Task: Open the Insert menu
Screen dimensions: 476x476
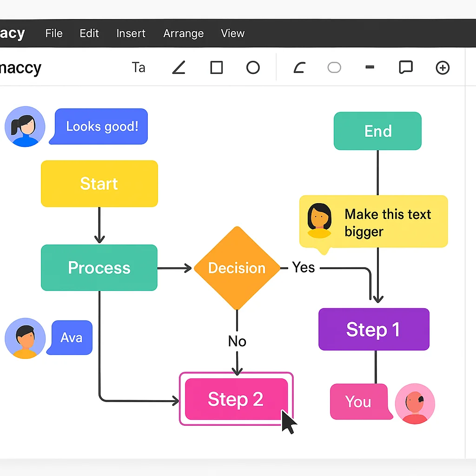Action: point(131,33)
